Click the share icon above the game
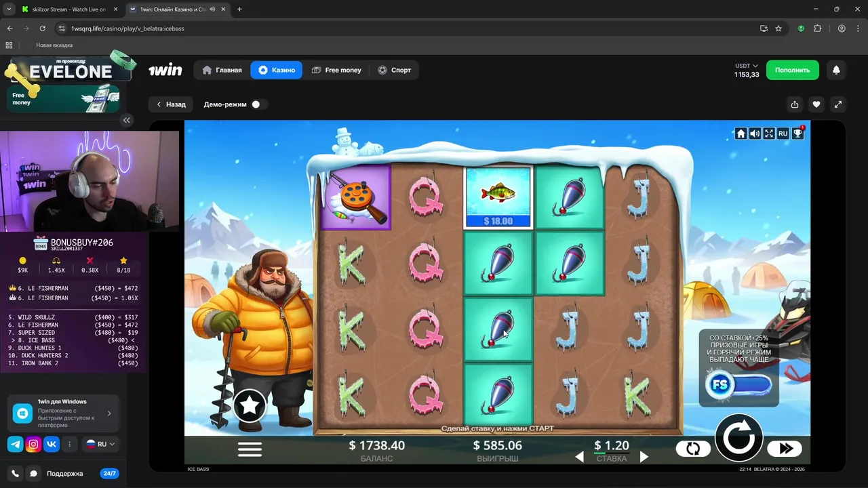Screen dimensions: 868x488 (795, 104)
